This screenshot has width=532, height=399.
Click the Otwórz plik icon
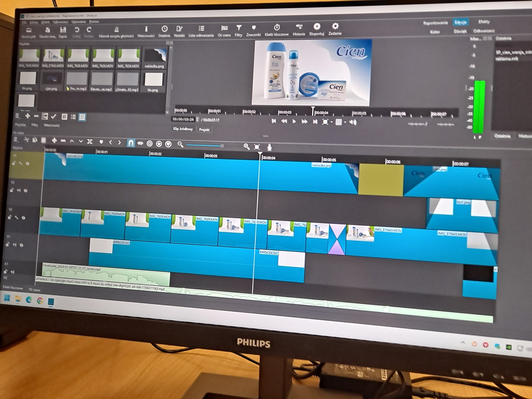click(28, 33)
